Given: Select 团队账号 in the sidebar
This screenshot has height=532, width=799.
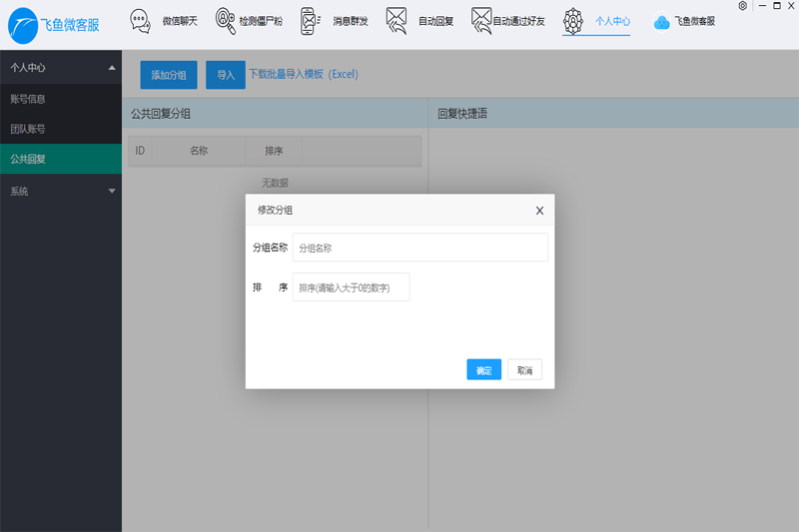Looking at the screenshot, I should (28, 129).
